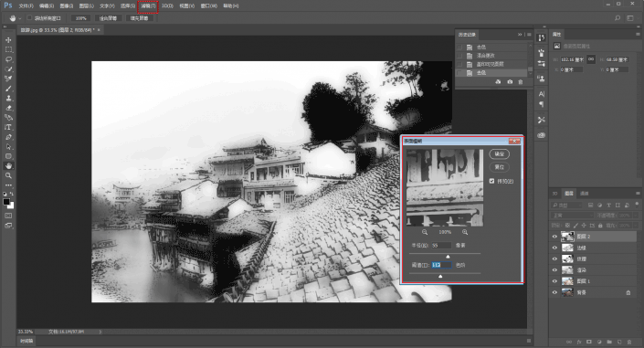Select the Zoom magnifier tool in the toolbox

point(8,175)
